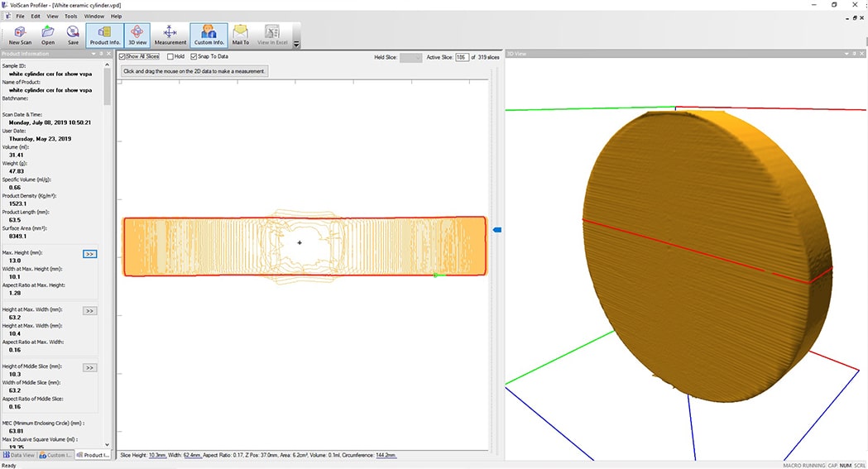Enable the Hold checkbox

point(170,57)
